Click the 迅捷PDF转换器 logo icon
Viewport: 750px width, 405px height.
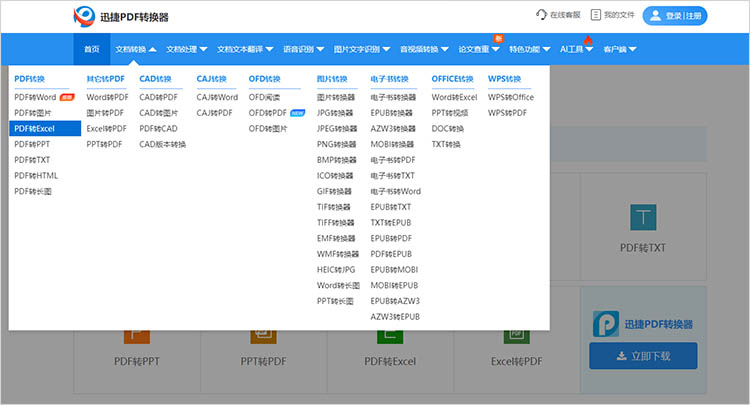86,16
